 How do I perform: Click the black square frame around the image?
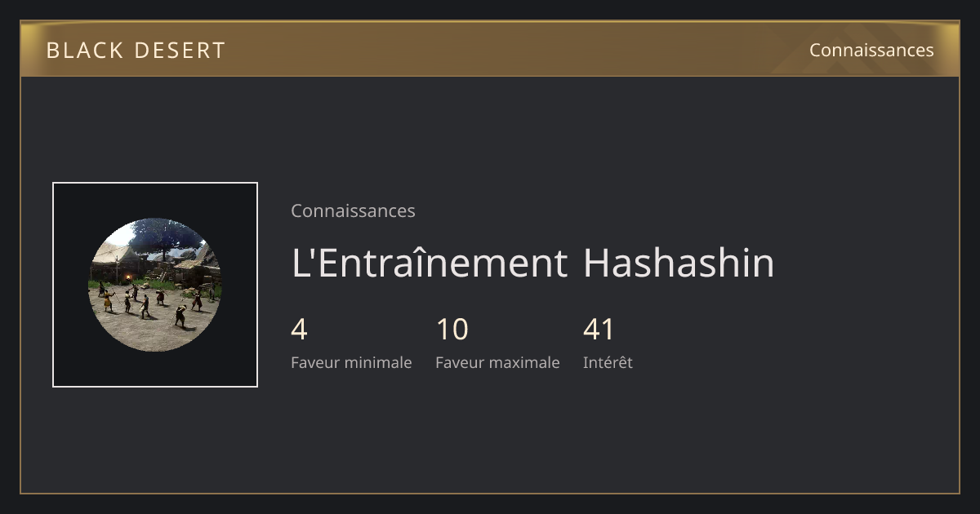coord(155,285)
